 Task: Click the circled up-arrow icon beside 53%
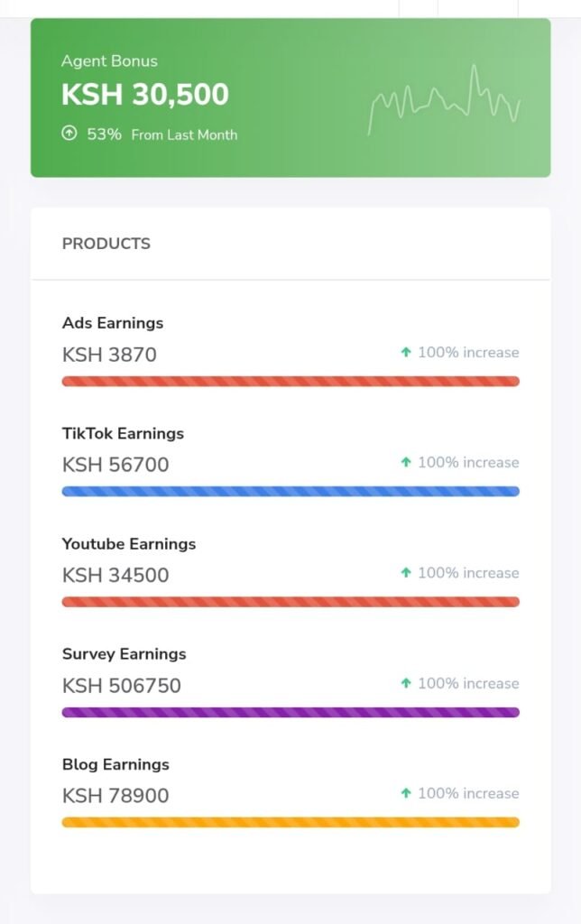(x=69, y=134)
